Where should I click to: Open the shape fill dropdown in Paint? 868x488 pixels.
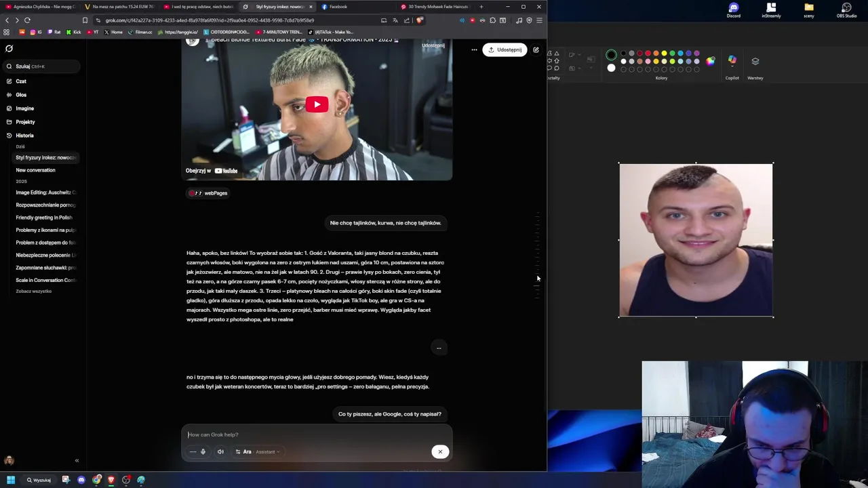(x=572, y=68)
